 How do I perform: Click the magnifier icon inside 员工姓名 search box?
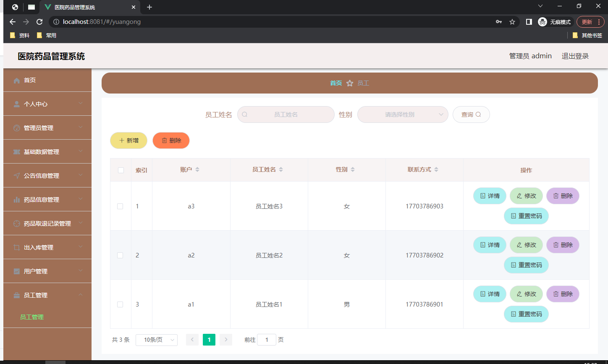pyautogui.click(x=245, y=114)
